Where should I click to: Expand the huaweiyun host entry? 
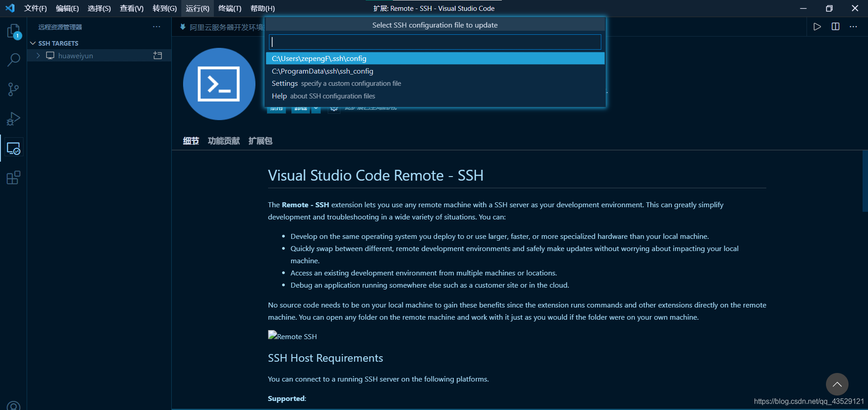coord(38,56)
